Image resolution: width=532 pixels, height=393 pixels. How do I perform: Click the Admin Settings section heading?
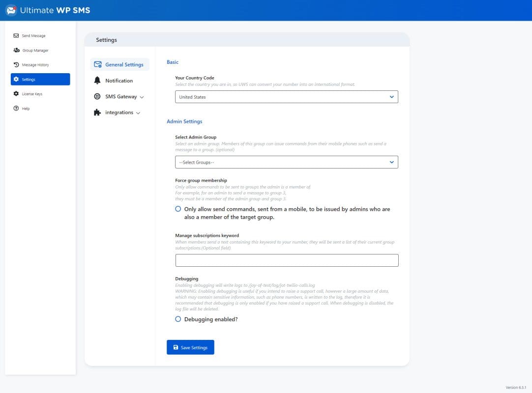(184, 121)
